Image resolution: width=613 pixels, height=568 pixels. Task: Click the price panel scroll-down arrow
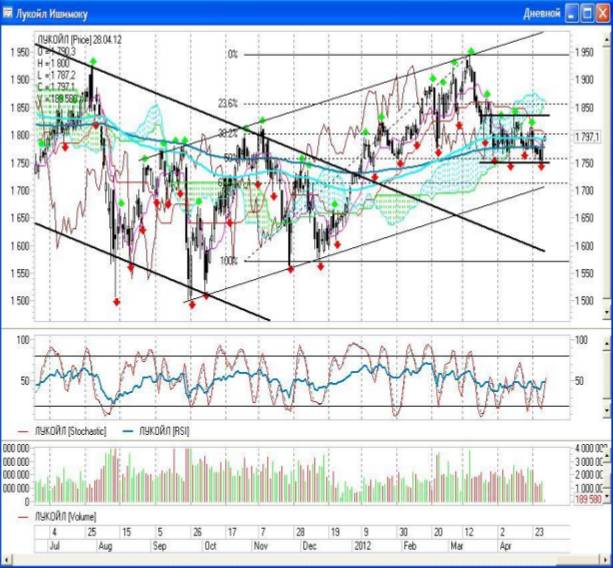[607, 312]
